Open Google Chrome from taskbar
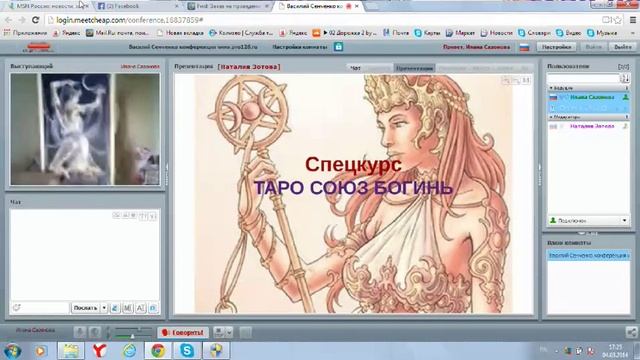Image resolution: width=640 pixels, height=360 pixels. coord(158,350)
